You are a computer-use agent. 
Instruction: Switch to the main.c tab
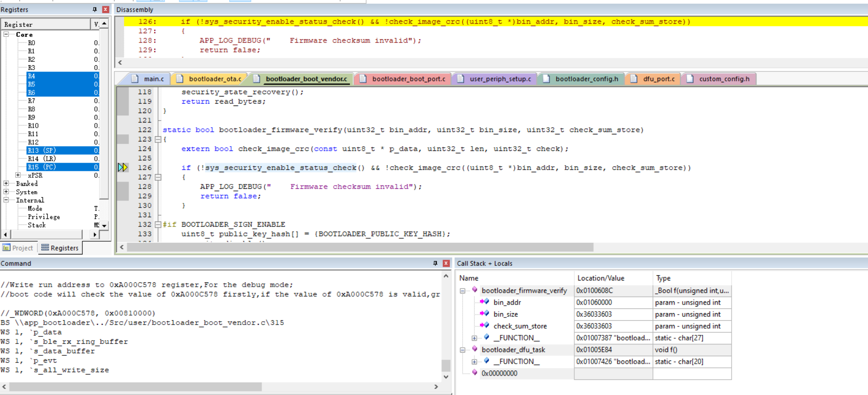[153, 79]
